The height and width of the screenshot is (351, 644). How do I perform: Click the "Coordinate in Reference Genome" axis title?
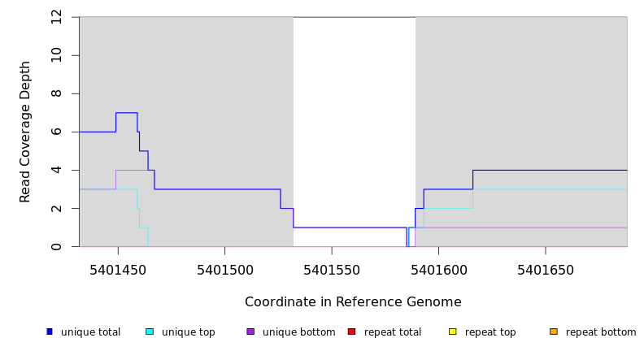[353, 302]
